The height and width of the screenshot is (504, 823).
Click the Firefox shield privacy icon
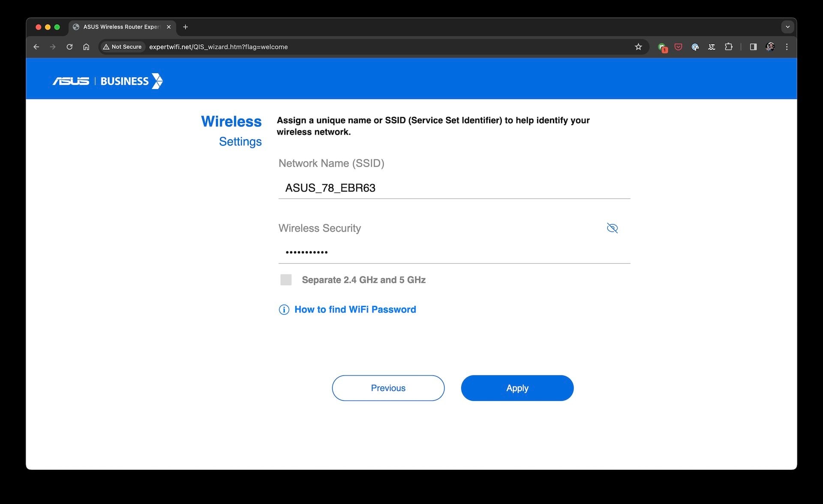point(678,47)
